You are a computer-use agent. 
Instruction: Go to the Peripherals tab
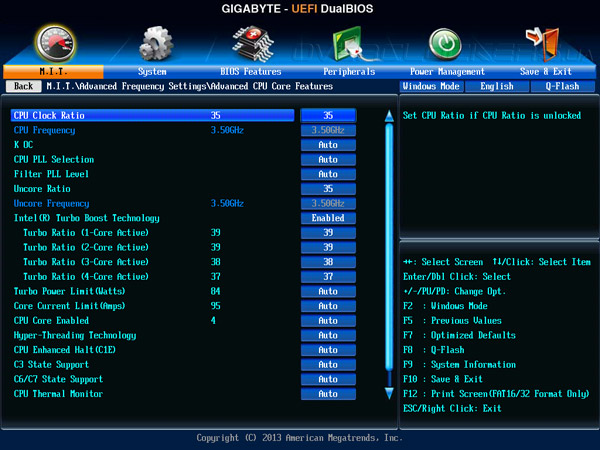(x=349, y=72)
